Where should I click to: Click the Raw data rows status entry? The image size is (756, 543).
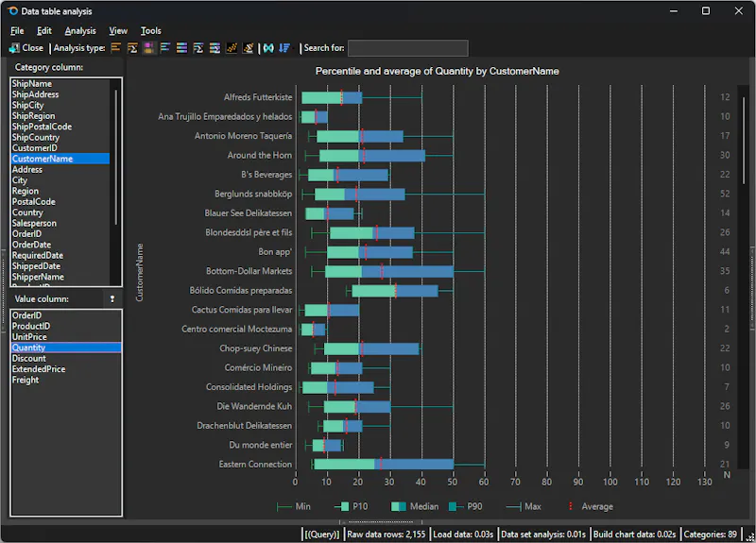(x=387, y=535)
